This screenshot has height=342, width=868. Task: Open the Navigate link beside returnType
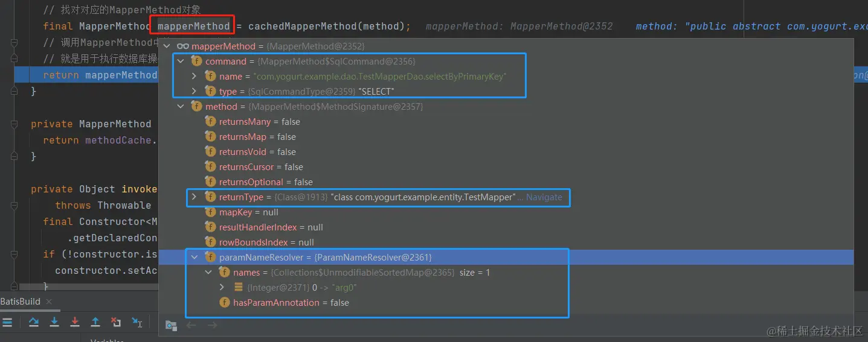point(544,197)
